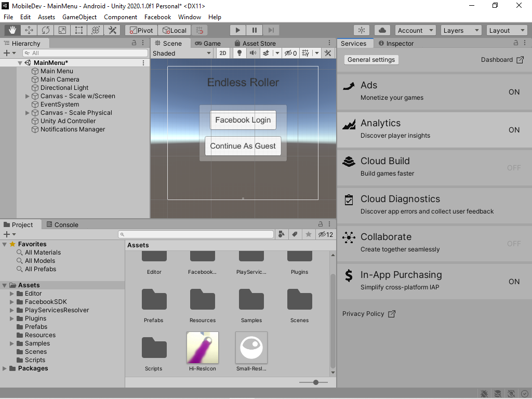Open the Analytics service
The width and height of the screenshot is (532, 399).
tap(434, 130)
